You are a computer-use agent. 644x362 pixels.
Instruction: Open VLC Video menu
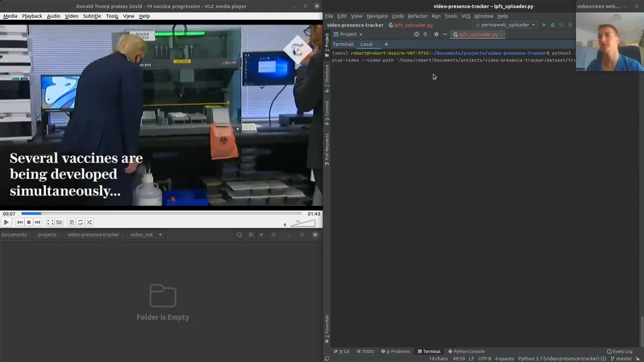(x=71, y=16)
